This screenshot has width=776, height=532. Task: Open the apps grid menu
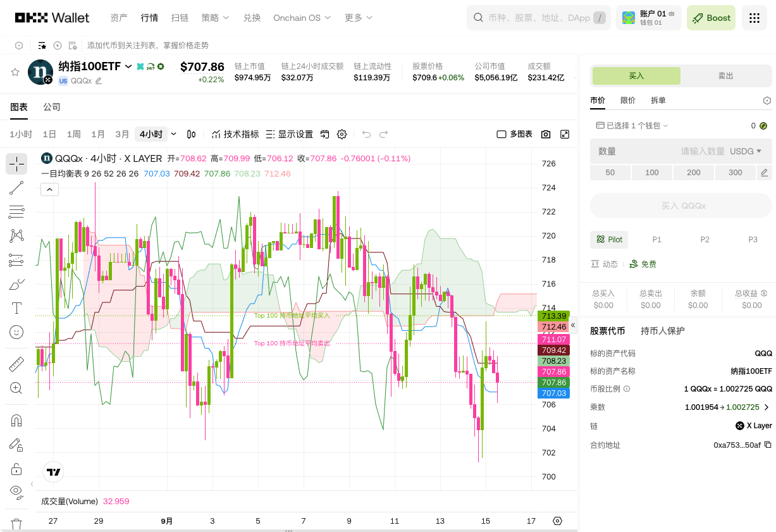(x=754, y=18)
